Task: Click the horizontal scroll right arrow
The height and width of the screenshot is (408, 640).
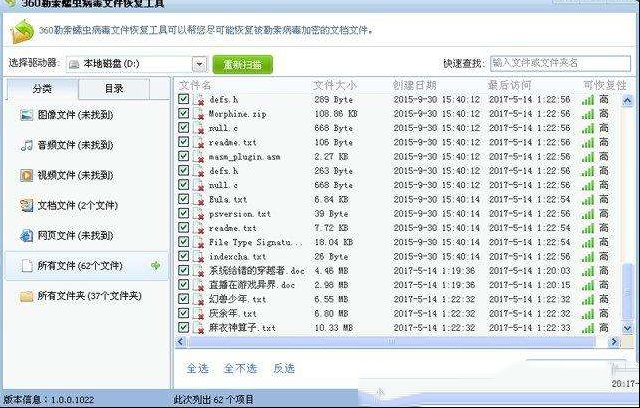Action: pyautogui.click(x=613, y=342)
